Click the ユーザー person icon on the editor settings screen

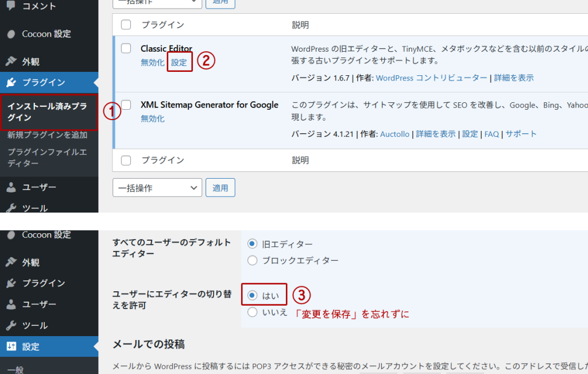point(11,304)
